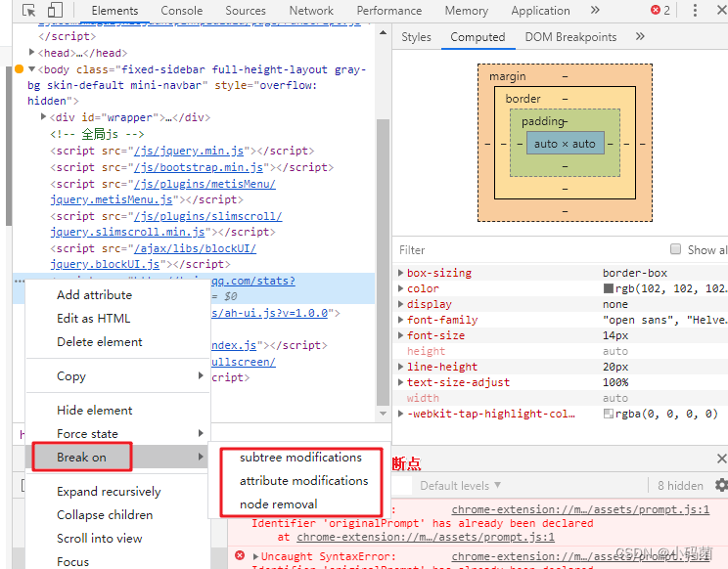The height and width of the screenshot is (569, 728).
Task: Open the jquery.blockUI.js script link
Action: [x=105, y=264]
